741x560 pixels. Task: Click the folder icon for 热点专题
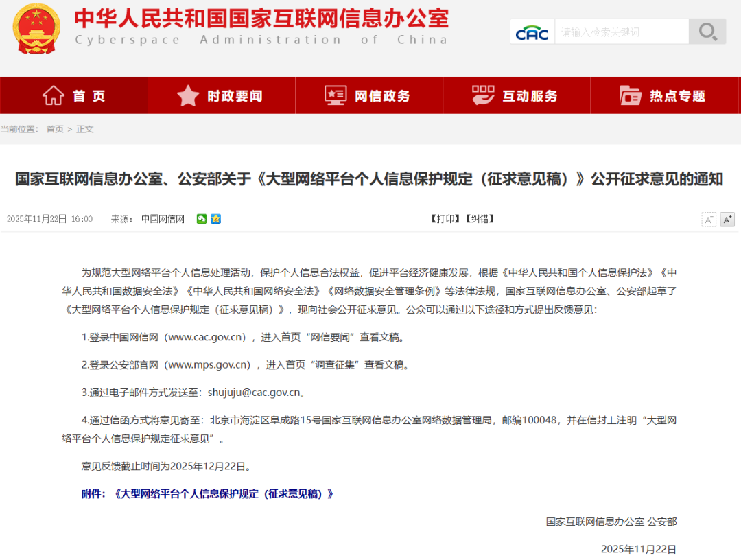click(630, 95)
